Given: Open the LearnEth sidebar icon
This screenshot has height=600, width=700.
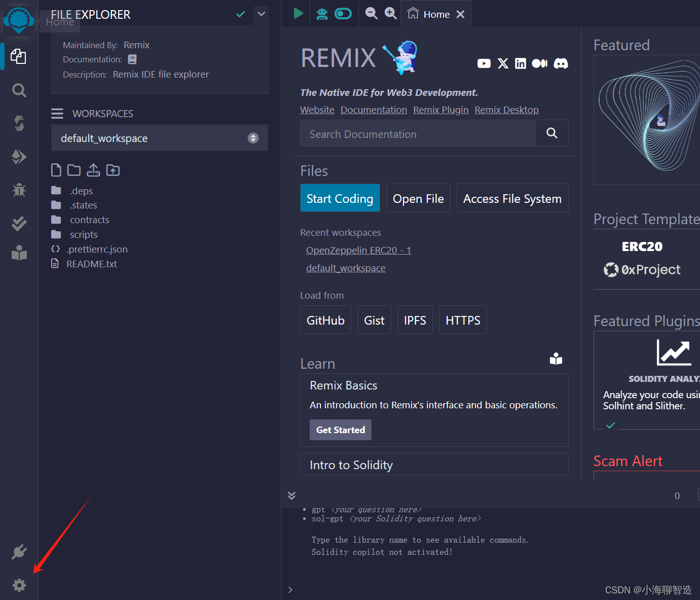Looking at the screenshot, I should point(19,253).
